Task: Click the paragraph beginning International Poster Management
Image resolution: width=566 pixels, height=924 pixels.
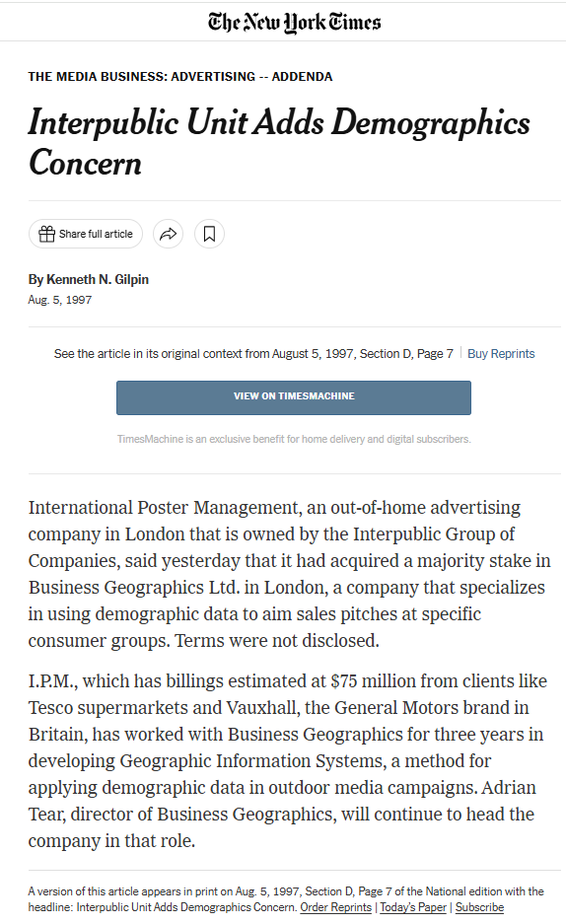Action: pos(289,574)
